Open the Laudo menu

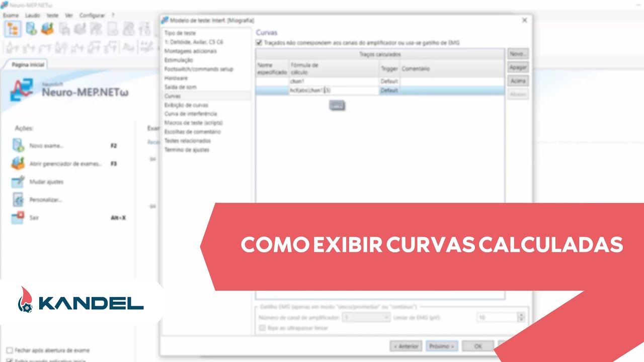[x=33, y=16]
